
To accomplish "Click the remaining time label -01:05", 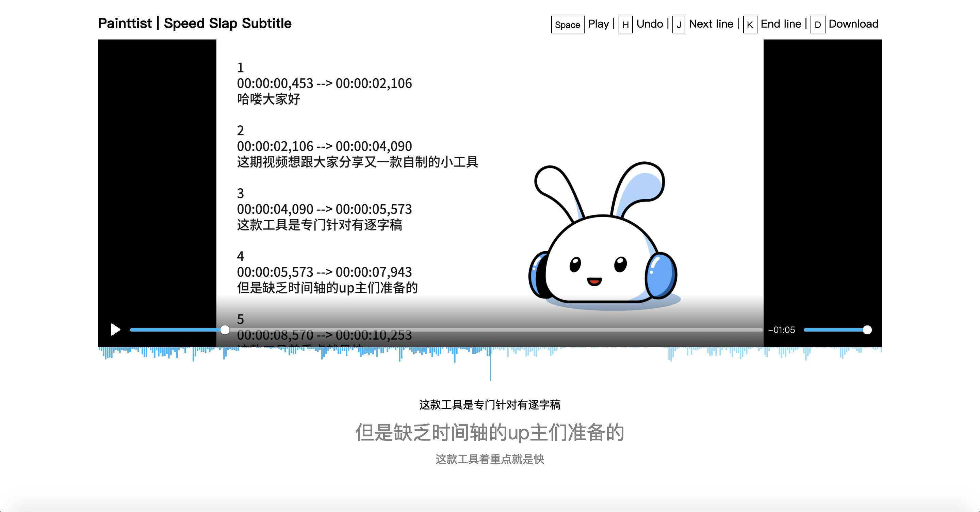I will [781, 330].
